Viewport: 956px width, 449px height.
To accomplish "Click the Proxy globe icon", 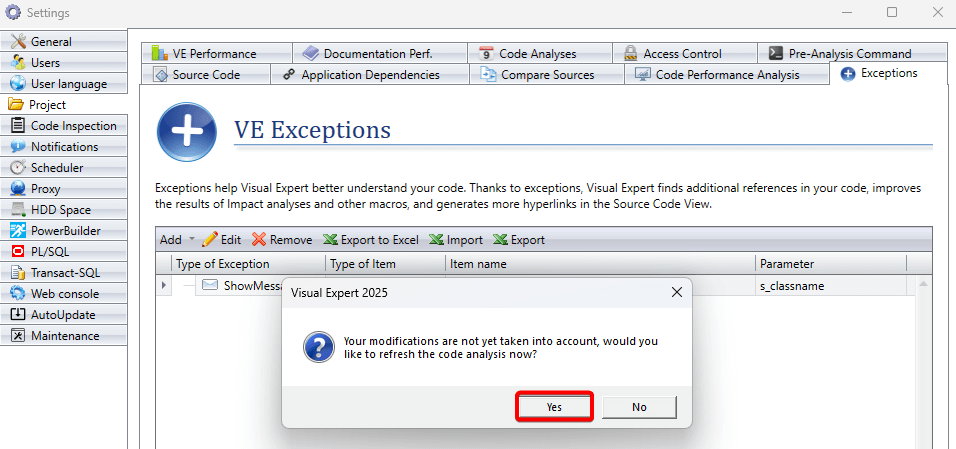I will [19, 189].
